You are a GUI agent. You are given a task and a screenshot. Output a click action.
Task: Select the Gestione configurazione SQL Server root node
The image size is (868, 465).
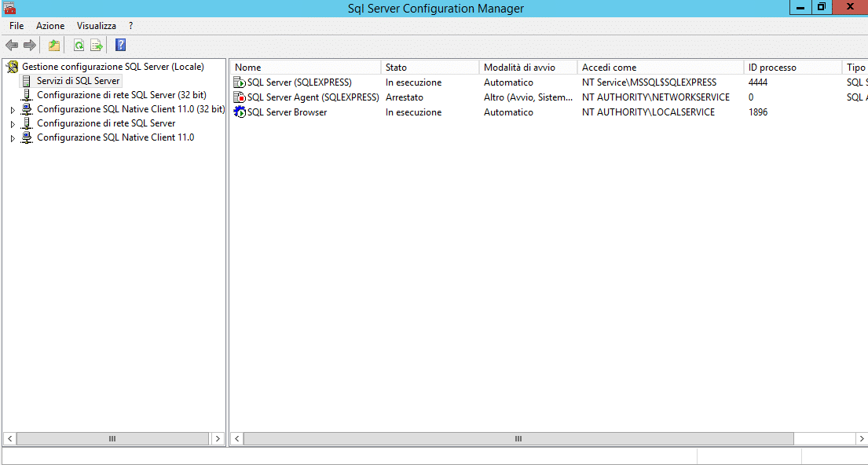tap(112, 67)
